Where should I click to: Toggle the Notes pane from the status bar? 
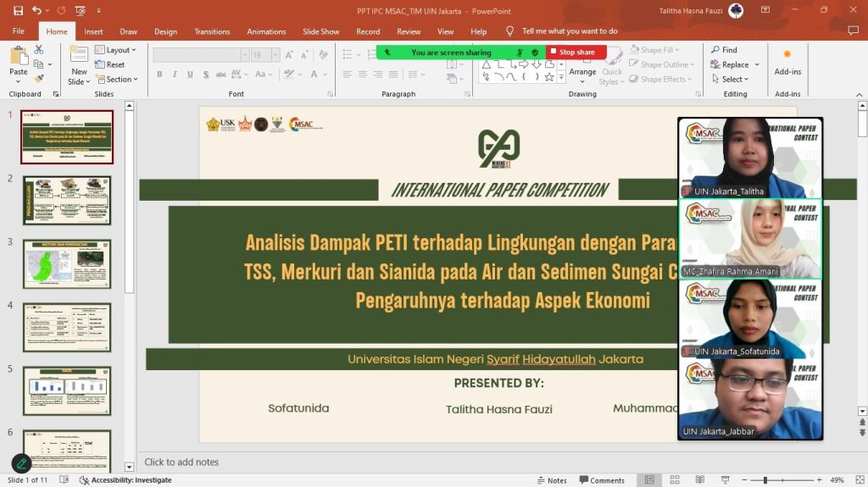click(x=552, y=480)
